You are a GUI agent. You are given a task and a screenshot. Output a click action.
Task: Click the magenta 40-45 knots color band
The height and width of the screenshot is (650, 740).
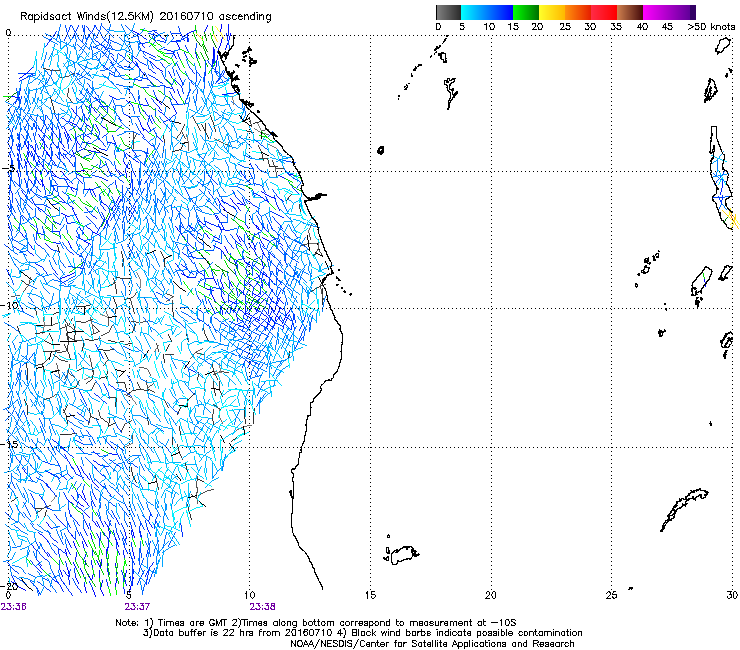(x=656, y=12)
